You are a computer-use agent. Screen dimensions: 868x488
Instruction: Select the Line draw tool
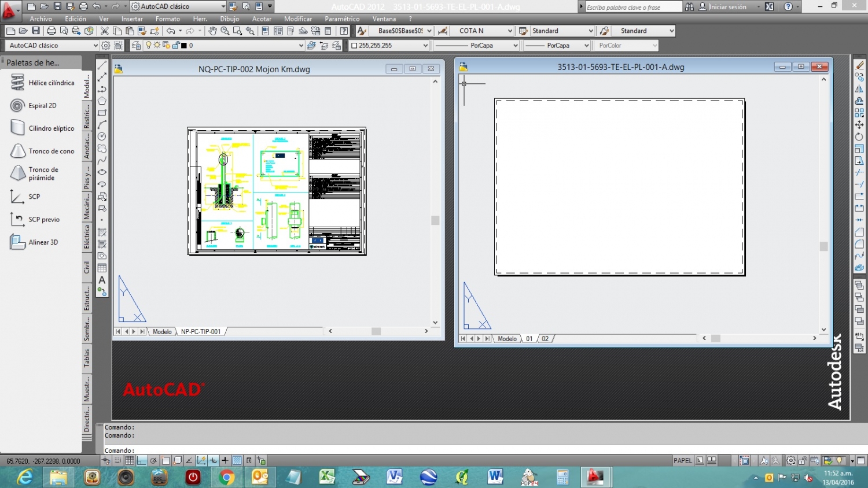pos(102,65)
